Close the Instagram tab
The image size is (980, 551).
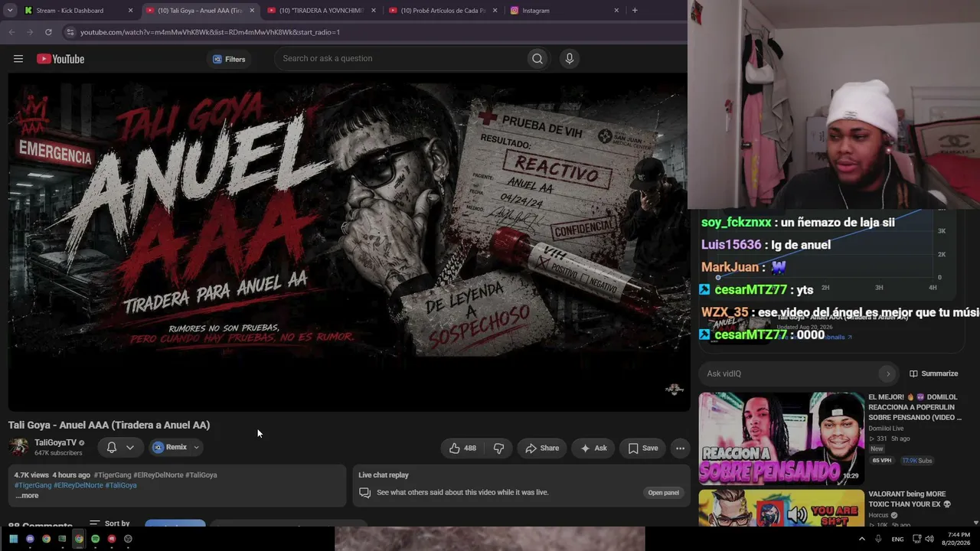click(616, 11)
